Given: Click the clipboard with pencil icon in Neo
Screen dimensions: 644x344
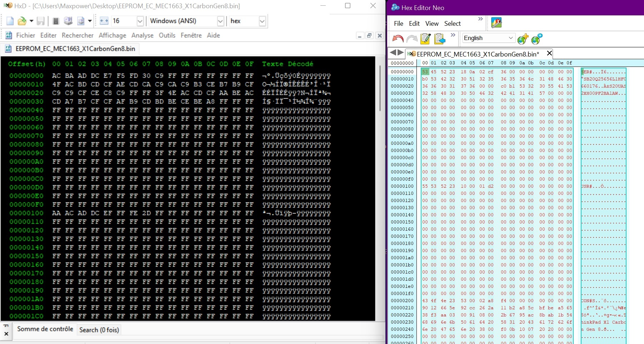Looking at the screenshot, I should 425,38.
